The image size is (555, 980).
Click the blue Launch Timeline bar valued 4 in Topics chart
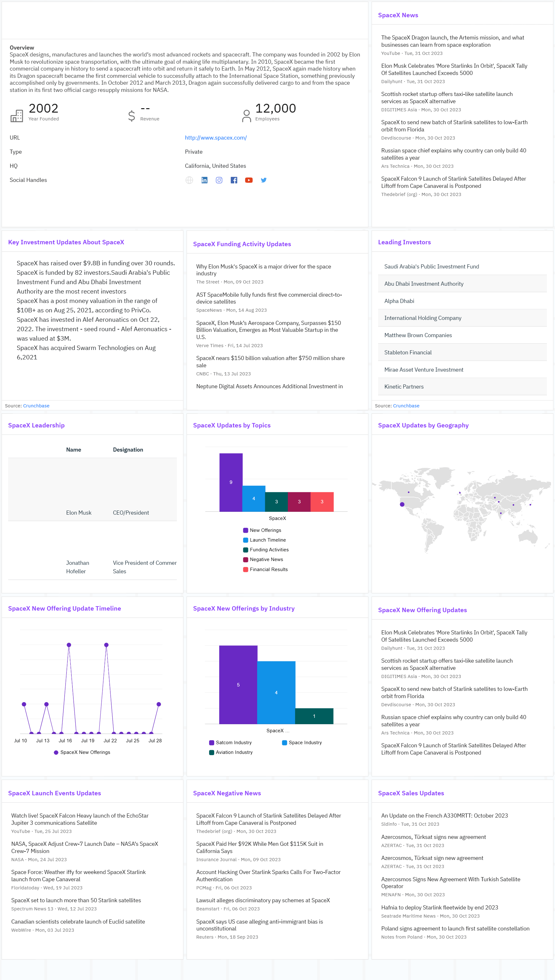[x=254, y=499]
